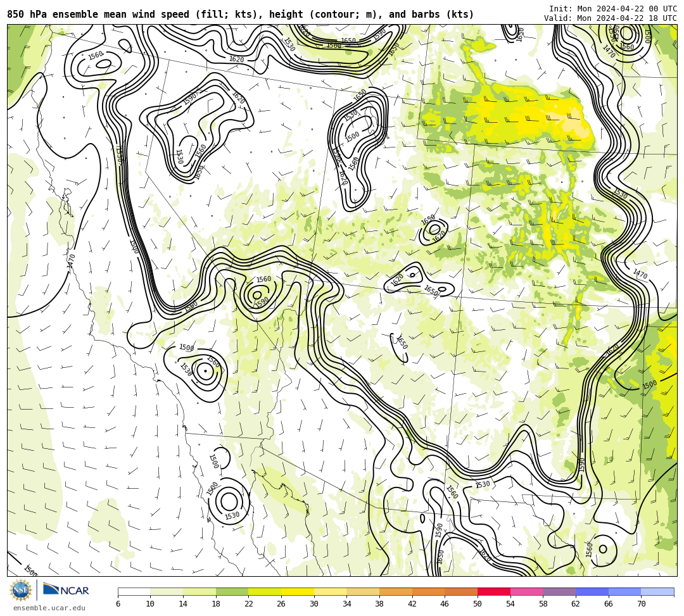Pick the purple 58–62 kt colorbar segment
Image resolution: width=684 pixels, height=616 pixels.
coord(559,591)
